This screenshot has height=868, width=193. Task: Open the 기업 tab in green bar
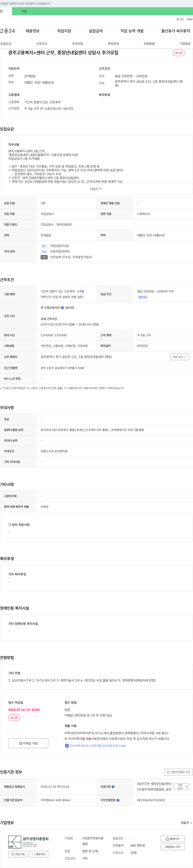(24, 11)
